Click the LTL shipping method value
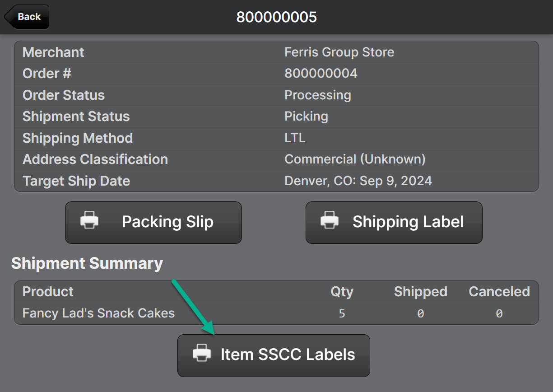 [295, 138]
